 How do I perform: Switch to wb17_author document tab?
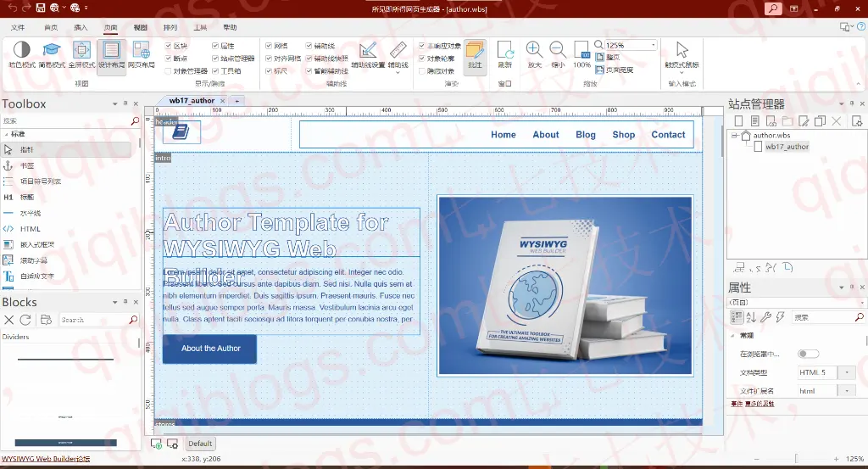tap(192, 101)
